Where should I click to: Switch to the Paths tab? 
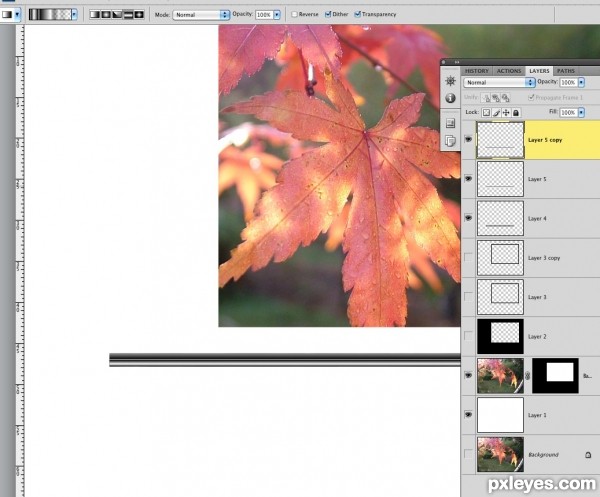(x=566, y=71)
